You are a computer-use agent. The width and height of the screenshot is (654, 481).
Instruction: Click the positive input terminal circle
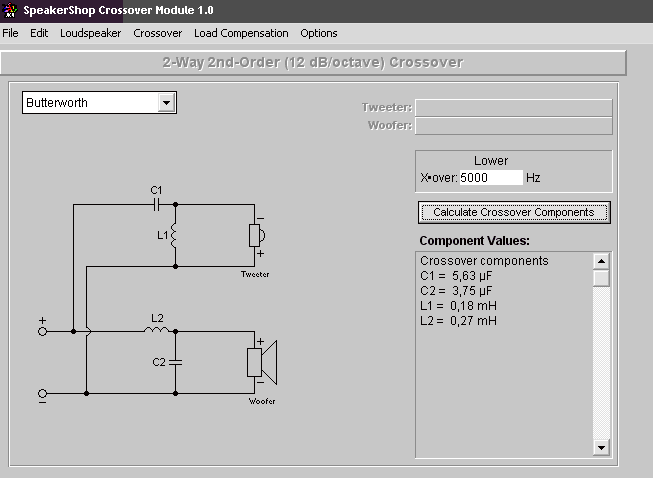[x=42, y=332]
